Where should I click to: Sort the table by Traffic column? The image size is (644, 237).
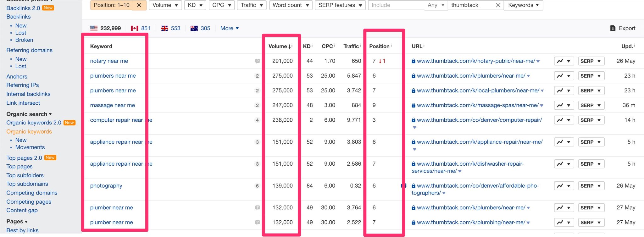point(351,46)
